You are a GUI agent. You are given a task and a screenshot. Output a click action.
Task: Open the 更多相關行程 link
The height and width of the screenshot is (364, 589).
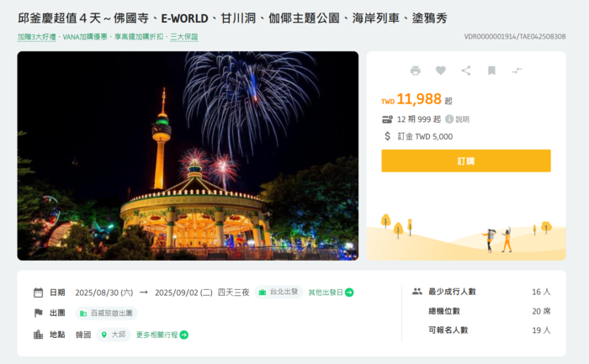[157, 335]
